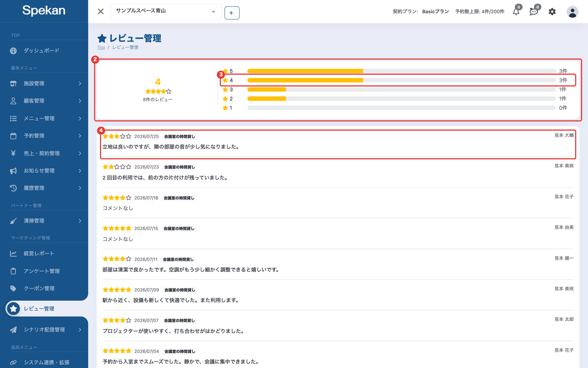Click the メニュー管理 list icon

tap(13, 118)
